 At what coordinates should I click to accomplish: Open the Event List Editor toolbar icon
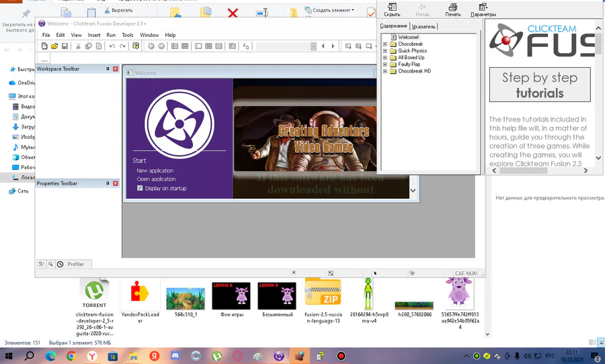click(218, 46)
